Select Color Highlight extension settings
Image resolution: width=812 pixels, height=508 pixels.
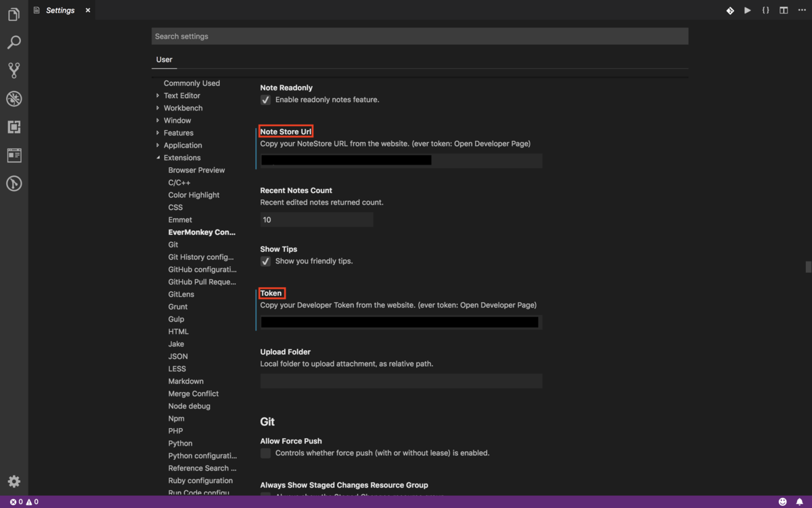[194, 195]
